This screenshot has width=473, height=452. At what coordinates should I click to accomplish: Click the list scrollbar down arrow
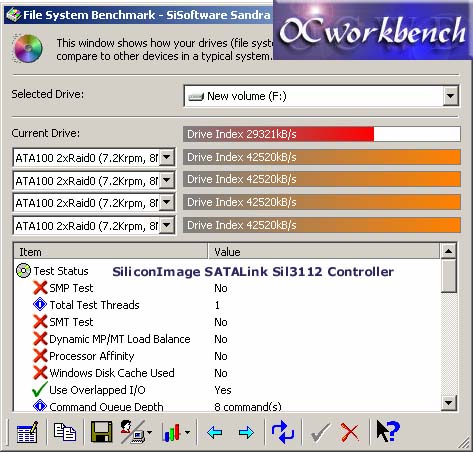pos(448,403)
